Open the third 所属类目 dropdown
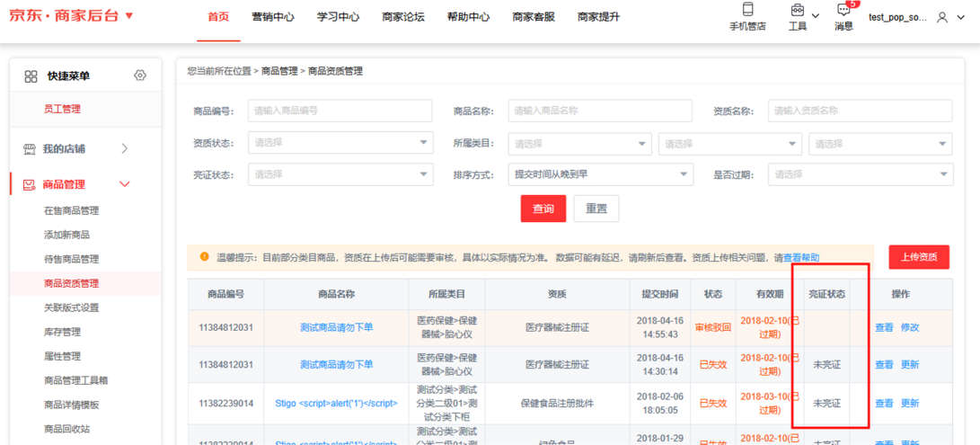Image resolution: width=980 pixels, height=445 pixels. 880,144
